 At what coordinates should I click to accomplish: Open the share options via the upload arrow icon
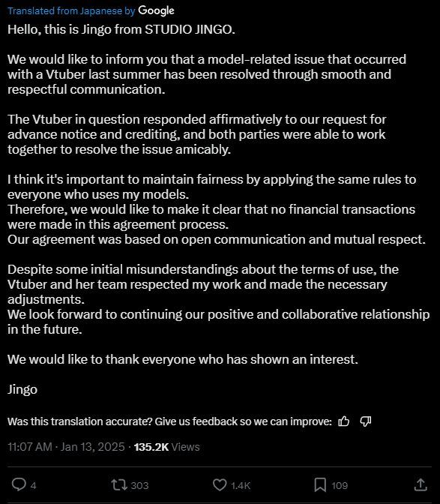tap(421, 484)
